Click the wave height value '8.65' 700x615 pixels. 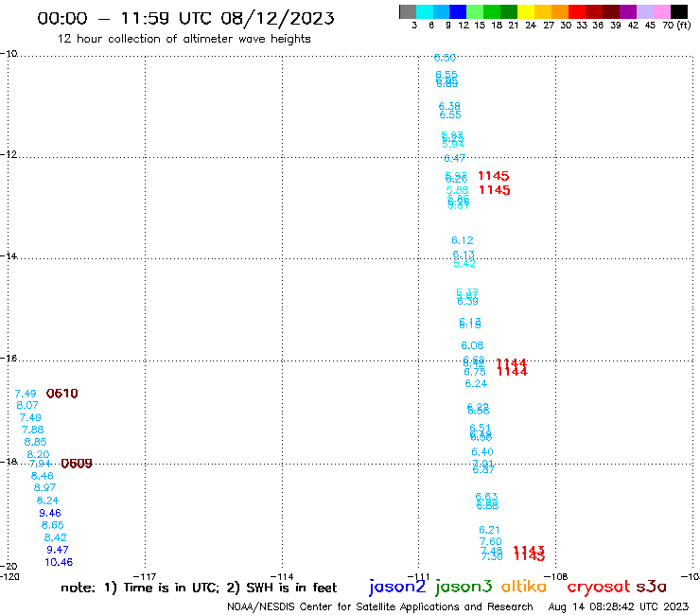(53, 525)
